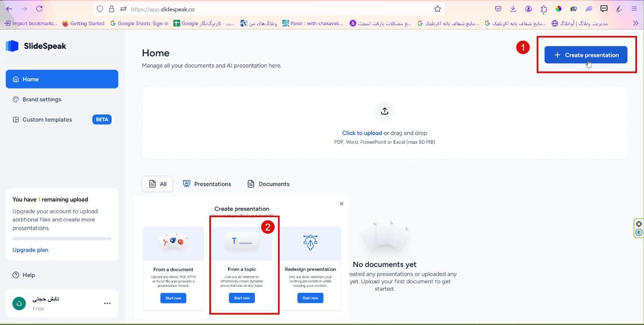Click the green user avatar icon
The height and width of the screenshot is (325, 644).
pos(19,303)
